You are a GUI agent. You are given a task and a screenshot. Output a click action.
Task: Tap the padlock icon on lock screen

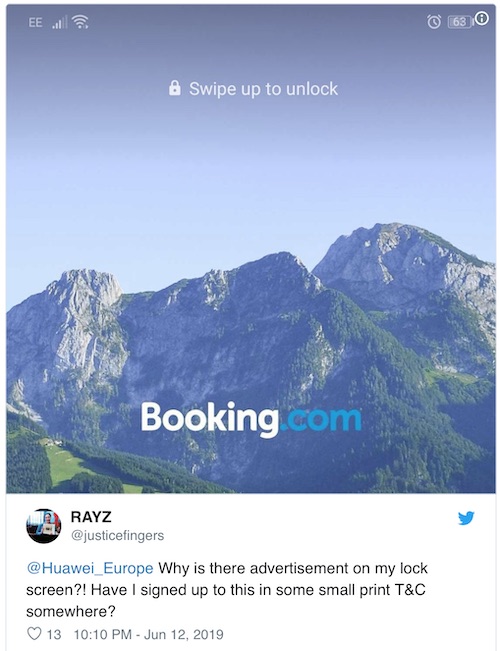(175, 88)
